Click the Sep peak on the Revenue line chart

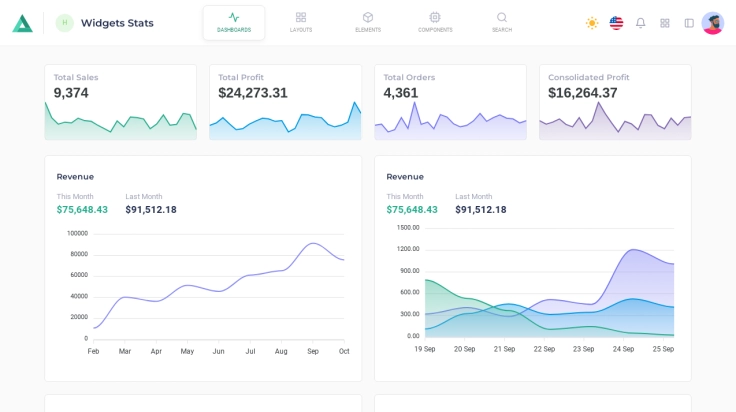[313, 243]
